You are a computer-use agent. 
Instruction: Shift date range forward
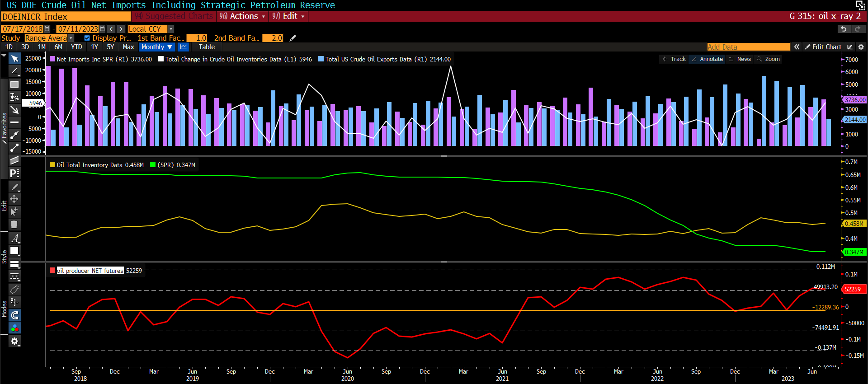[121, 29]
